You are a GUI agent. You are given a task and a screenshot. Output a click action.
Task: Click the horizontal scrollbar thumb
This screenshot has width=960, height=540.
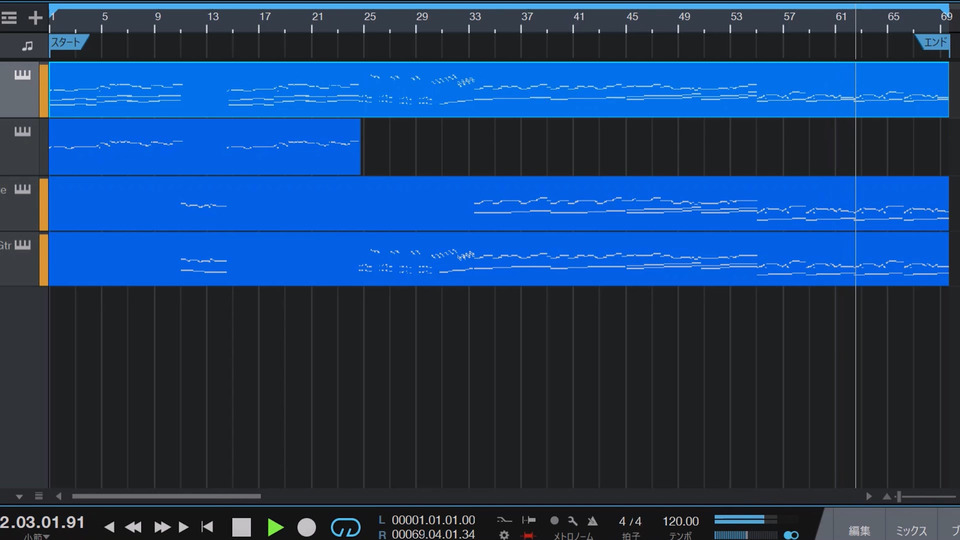166,496
